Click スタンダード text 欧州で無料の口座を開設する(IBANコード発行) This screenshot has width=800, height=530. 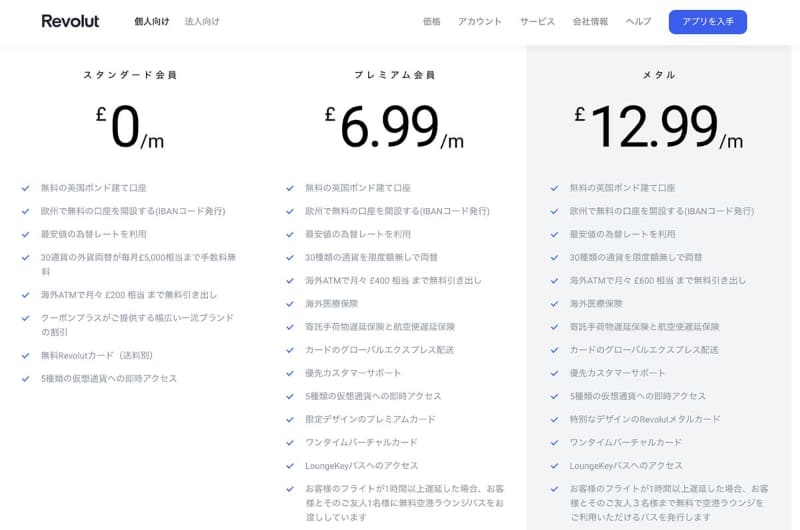[x=133, y=211]
